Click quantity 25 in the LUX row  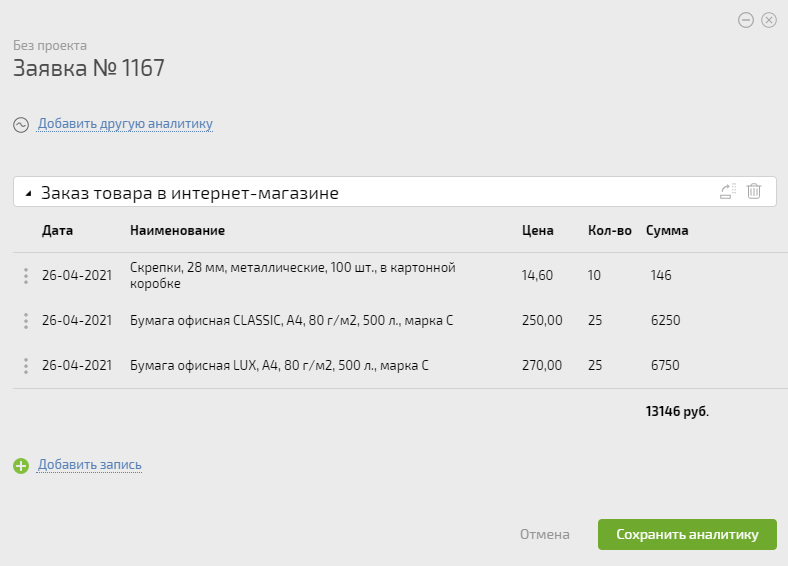tap(595, 365)
